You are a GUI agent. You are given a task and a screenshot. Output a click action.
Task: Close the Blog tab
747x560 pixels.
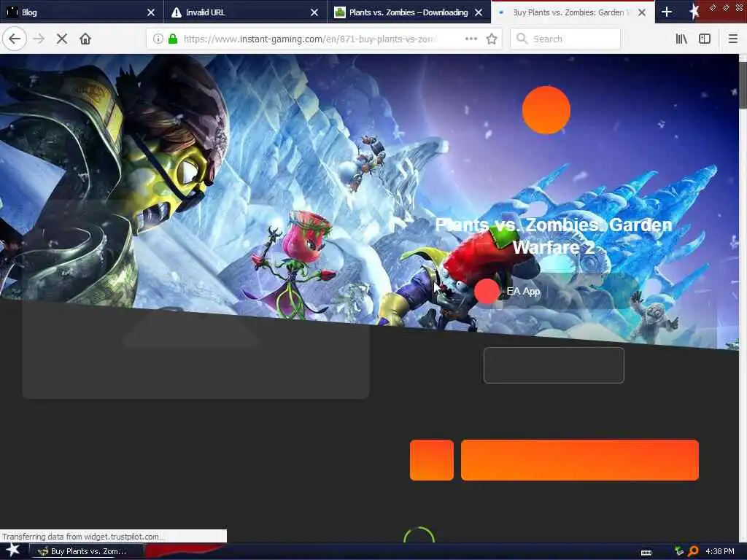[x=151, y=12]
